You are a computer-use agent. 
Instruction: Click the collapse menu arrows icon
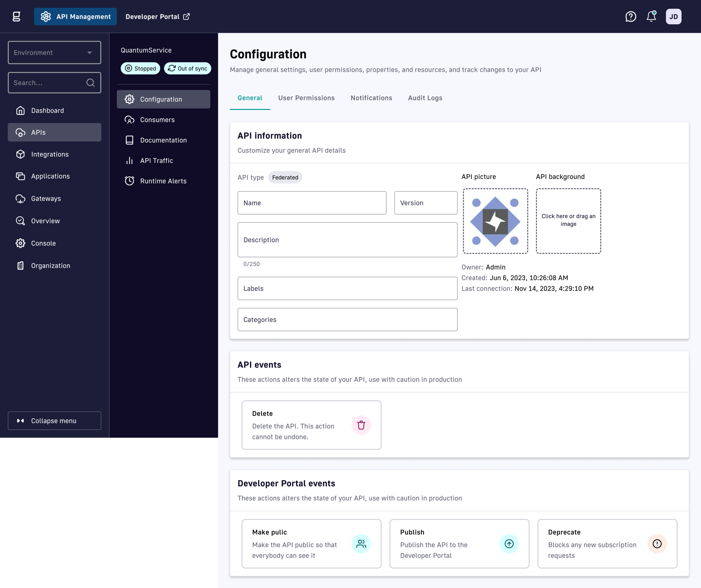20,421
